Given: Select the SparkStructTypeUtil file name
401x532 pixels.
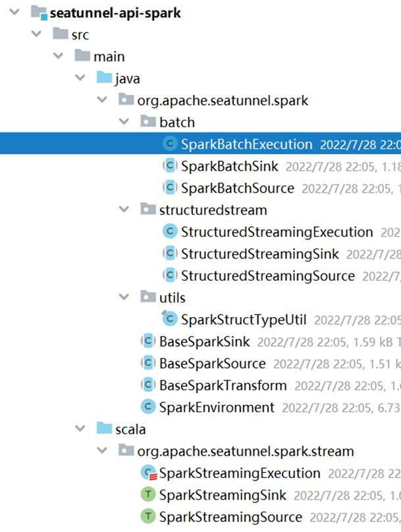Looking at the screenshot, I should tap(244, 320).
